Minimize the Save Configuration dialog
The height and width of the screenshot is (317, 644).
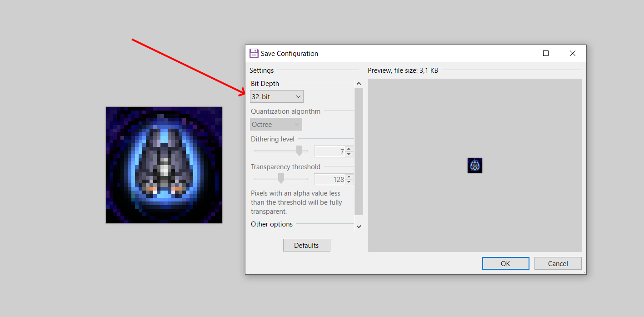[x=519, y=53]
